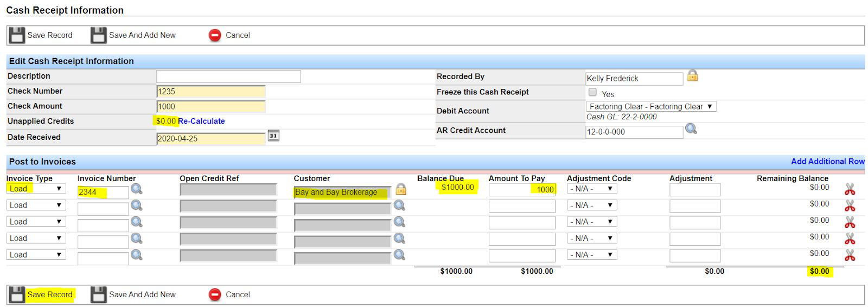
Task: Click top Save Record text
Action: (50, 35)
